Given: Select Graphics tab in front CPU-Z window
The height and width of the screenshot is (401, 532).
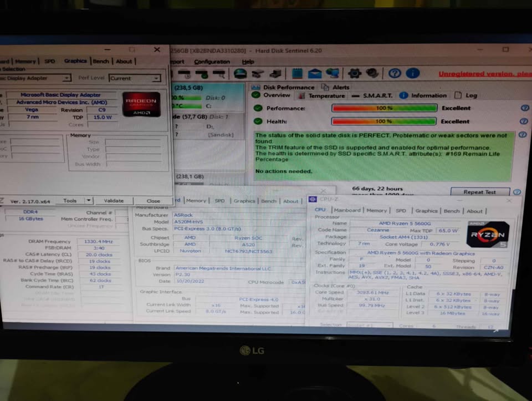Looking at the screenshot, I should point(75,61).
